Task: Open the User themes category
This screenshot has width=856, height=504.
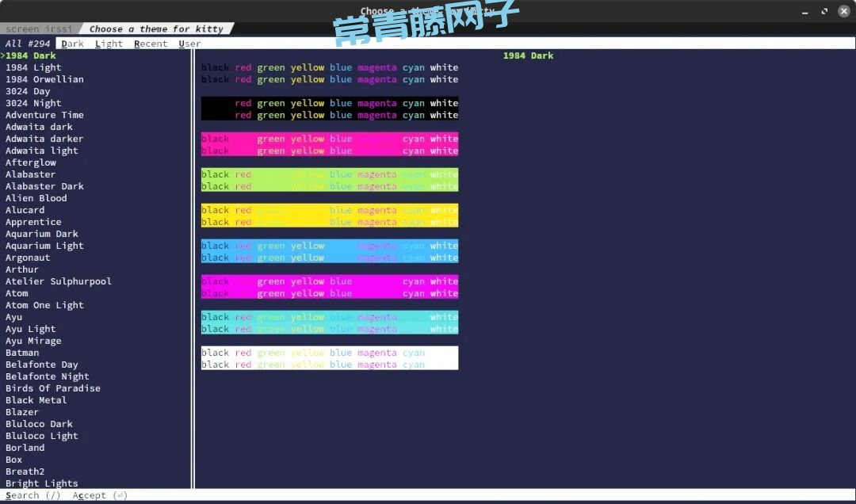Action: (189, 44)
